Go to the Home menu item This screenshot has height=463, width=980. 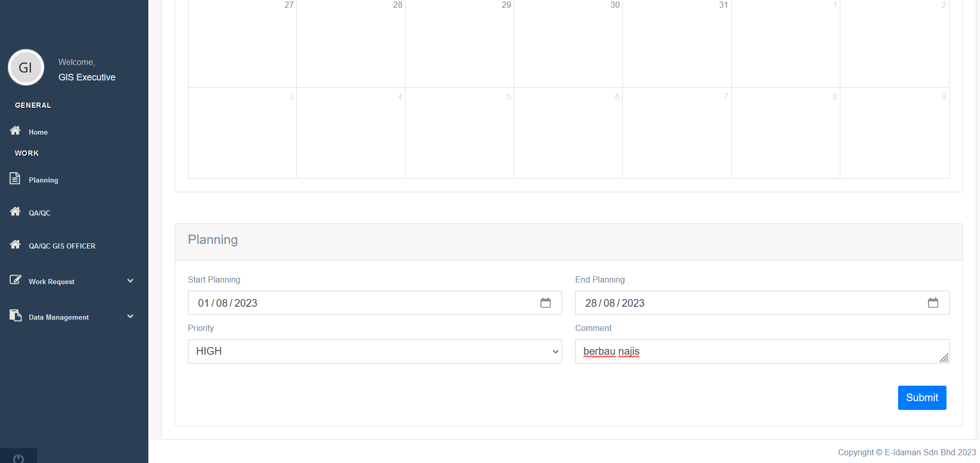(x=38, y=132)
